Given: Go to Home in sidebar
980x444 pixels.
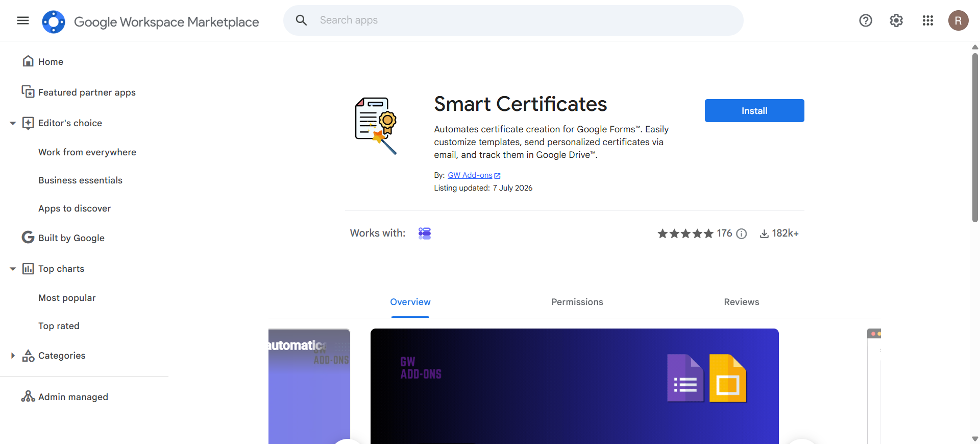Looking at the screenshot, I should [x=51, y=62].
